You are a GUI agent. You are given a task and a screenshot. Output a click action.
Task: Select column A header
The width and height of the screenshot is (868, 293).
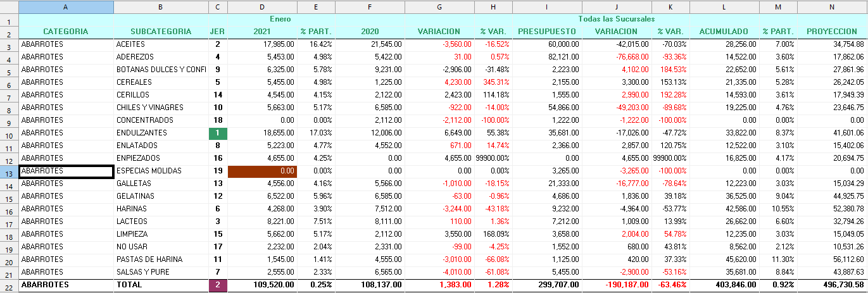point(66,7)
